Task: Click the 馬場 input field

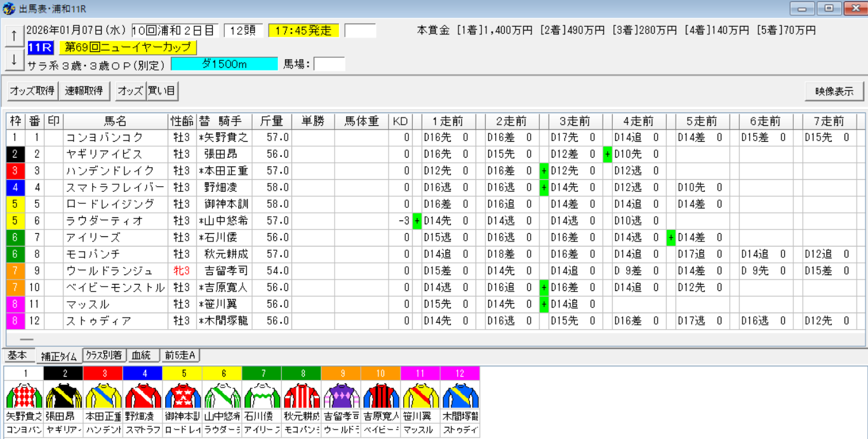Action: [329, 64]
